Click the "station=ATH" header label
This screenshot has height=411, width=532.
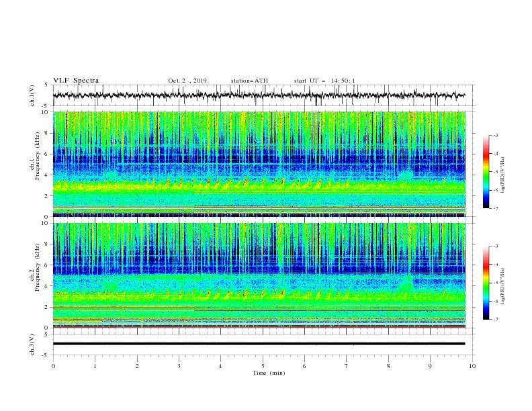[249, 81]
